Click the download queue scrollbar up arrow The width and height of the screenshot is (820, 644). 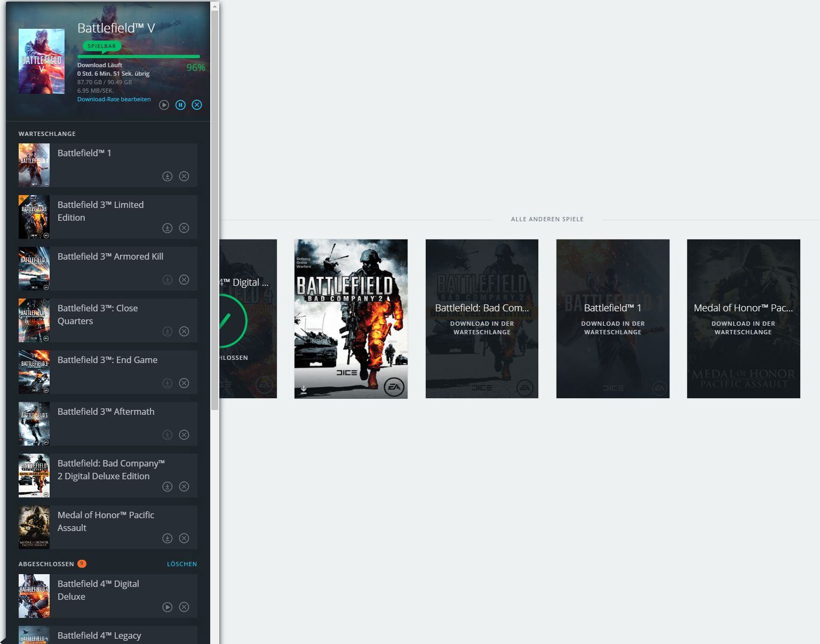tap(214, 6)
